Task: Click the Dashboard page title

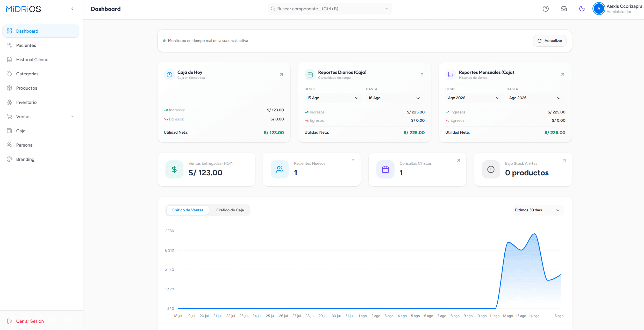Action: coord(106,9)
